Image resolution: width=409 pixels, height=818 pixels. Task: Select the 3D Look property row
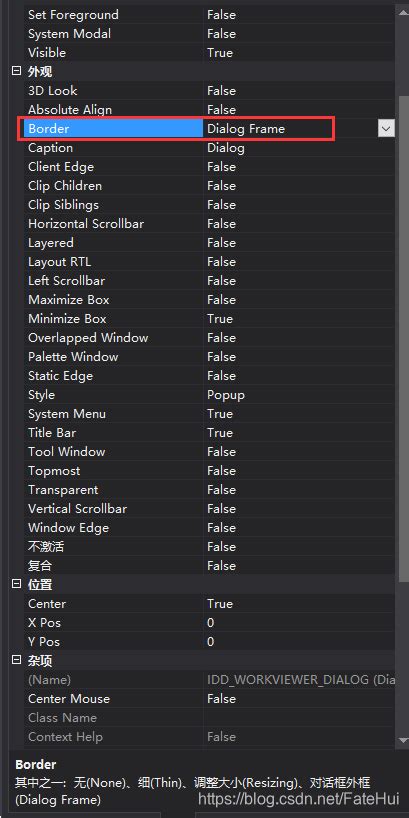(209, 91)
